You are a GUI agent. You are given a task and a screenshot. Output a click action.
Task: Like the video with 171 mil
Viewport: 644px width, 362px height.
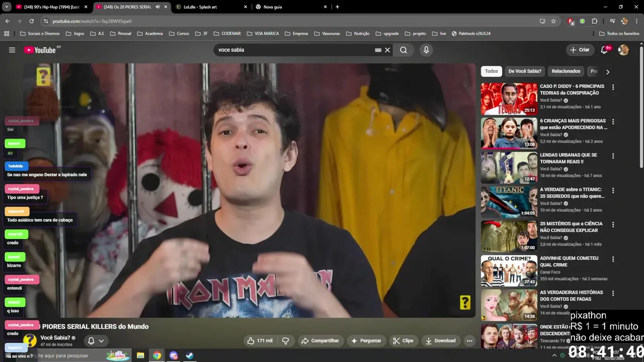(260, 340)
